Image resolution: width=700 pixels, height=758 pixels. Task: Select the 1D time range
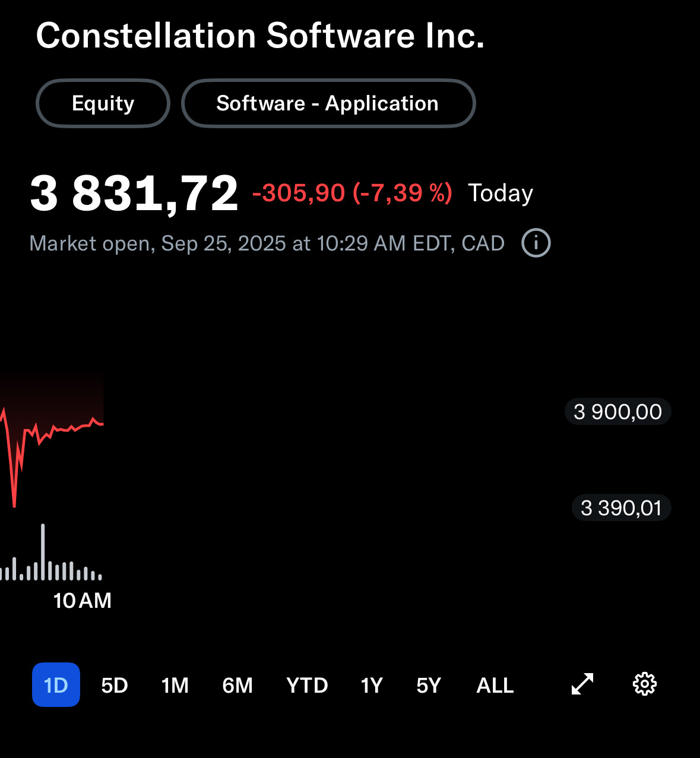coord(56,685)
